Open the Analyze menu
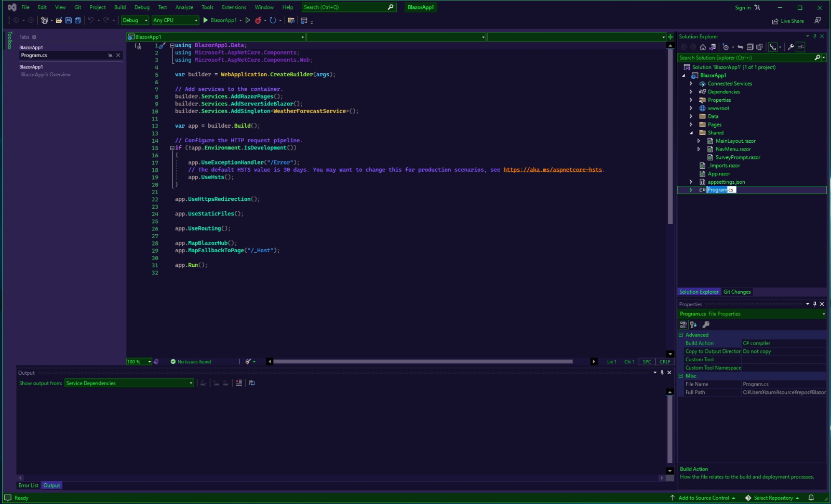 pos(184,7)
